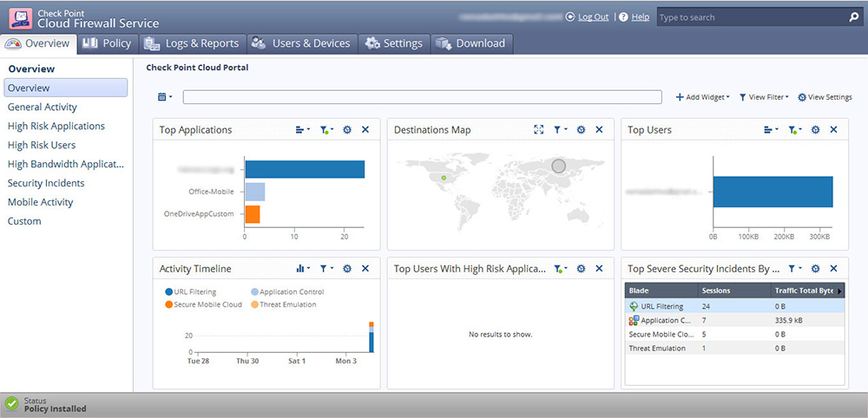The height and width of the screenshot is (418, 868).
Task: Select High Risk Applications in sidebar
Action: pos(56,126)
